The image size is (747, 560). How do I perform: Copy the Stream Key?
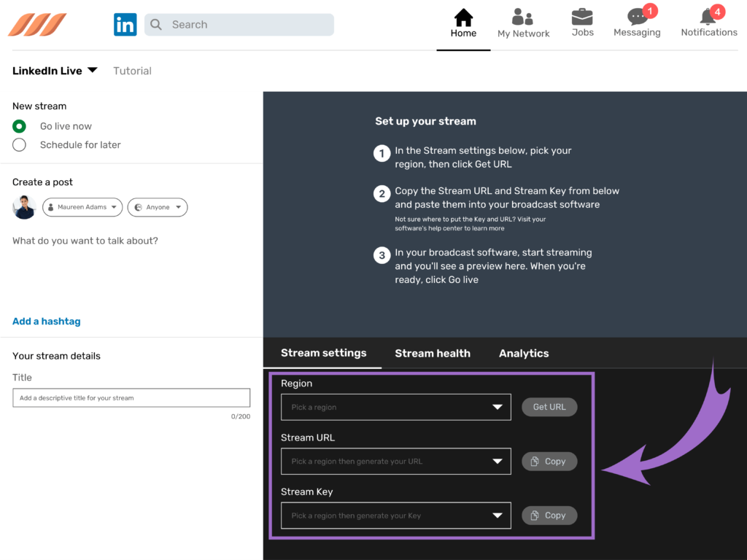pos(549,515)
